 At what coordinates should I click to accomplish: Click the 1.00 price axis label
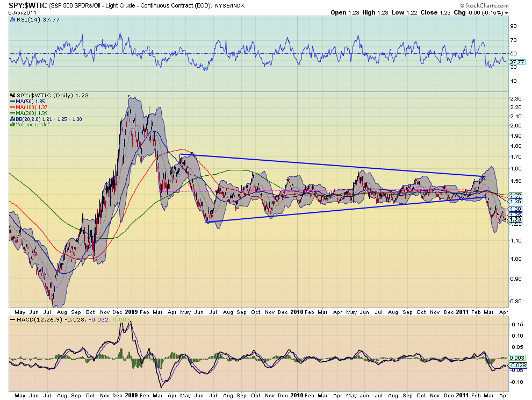click(516, 259)
